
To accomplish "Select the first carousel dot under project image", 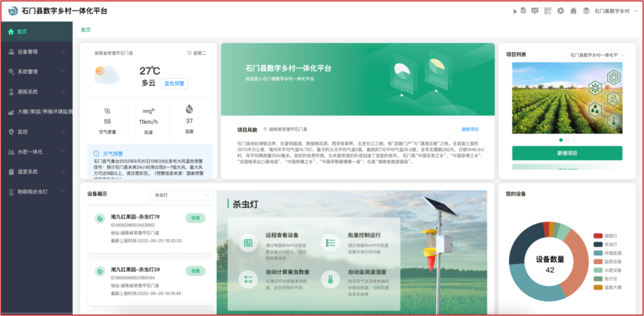I will (561, 140).
